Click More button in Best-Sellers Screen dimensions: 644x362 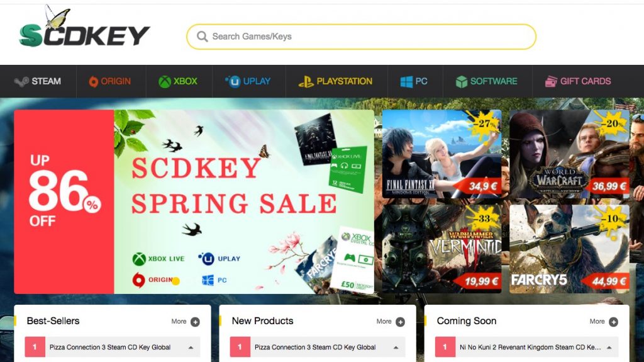[x=186, y=322]
